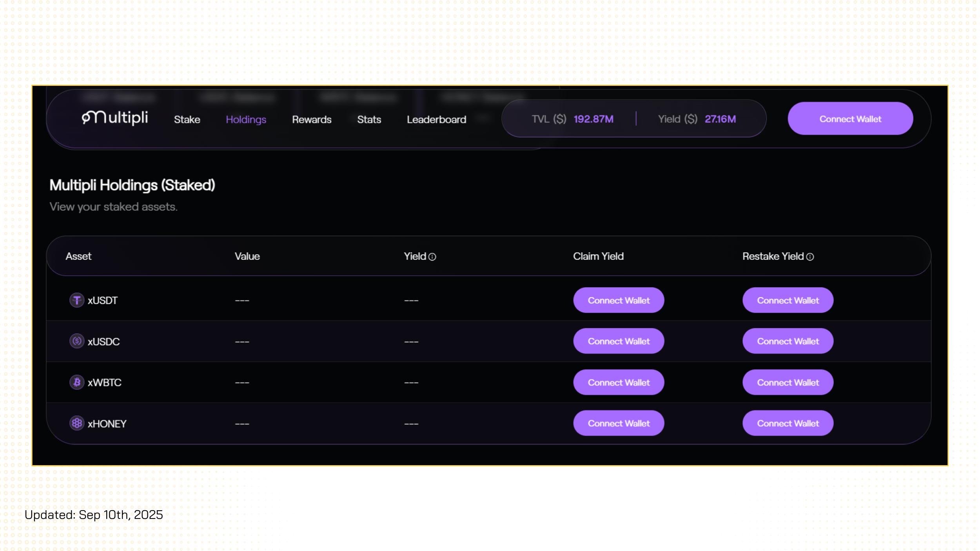Click the Claim Yield column header

pos(598,256)
